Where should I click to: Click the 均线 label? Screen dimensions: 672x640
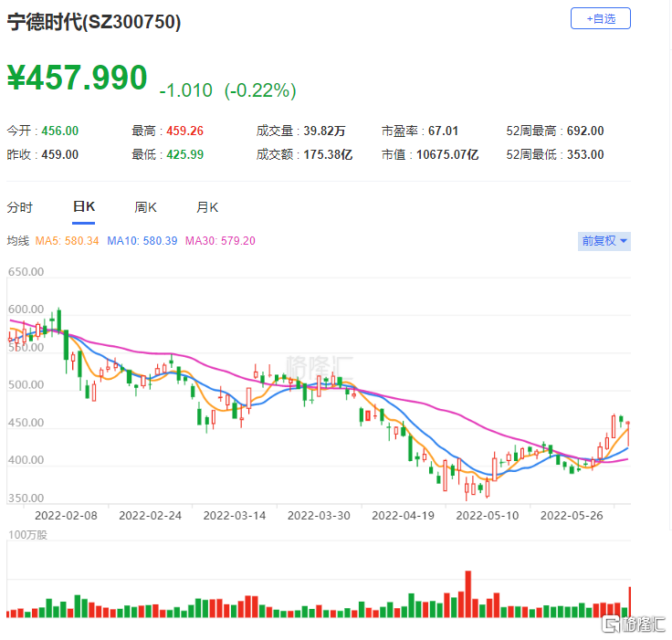(18, 241)
